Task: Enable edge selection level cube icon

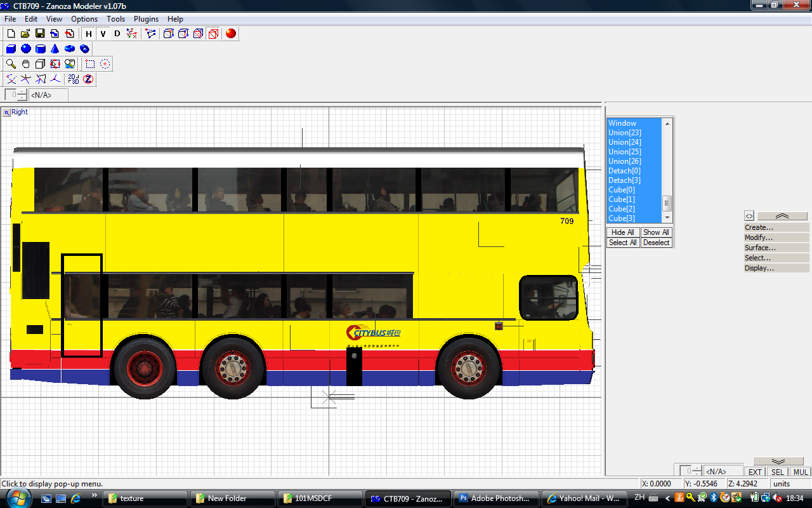Action: click(x=168, y=34)
